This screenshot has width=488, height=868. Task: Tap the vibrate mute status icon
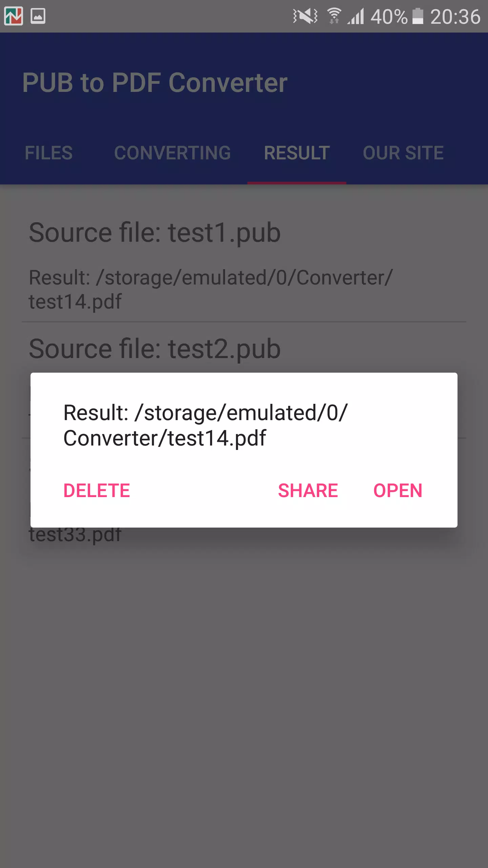(305, 16)
